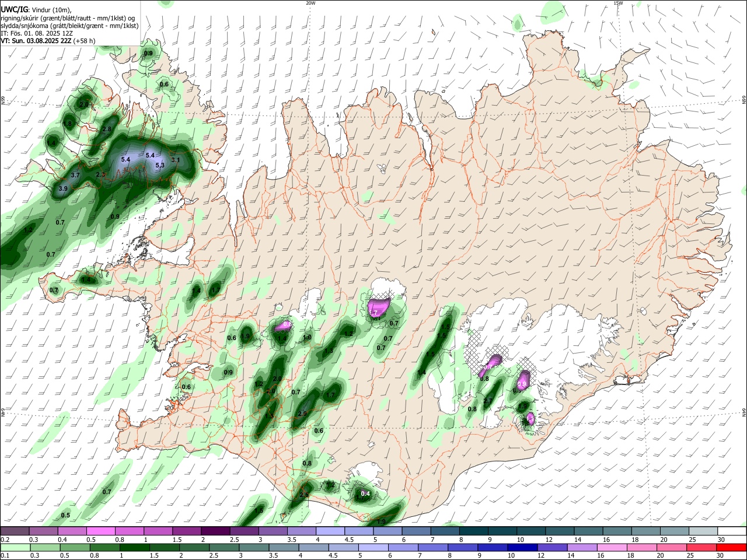The image size is (747, 560).
Task: Select the dark teal swatch at 8 on the snow scale
Action: [x=474, y=531]
